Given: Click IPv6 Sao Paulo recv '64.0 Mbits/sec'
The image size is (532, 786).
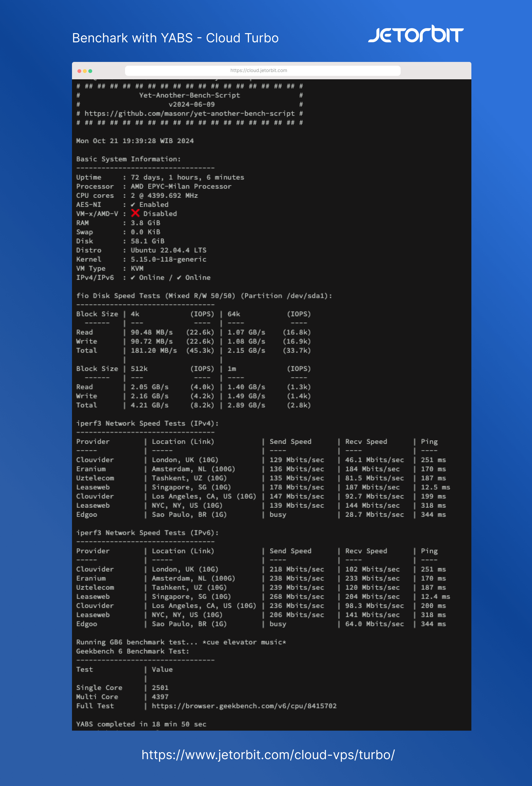Looking at the screenshot, I should click(374, 624).
